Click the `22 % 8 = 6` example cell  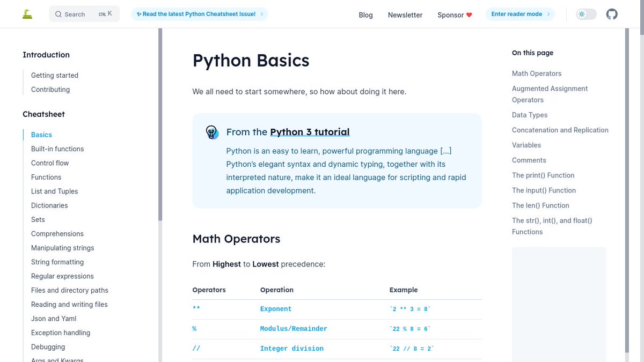click(410, 329)
